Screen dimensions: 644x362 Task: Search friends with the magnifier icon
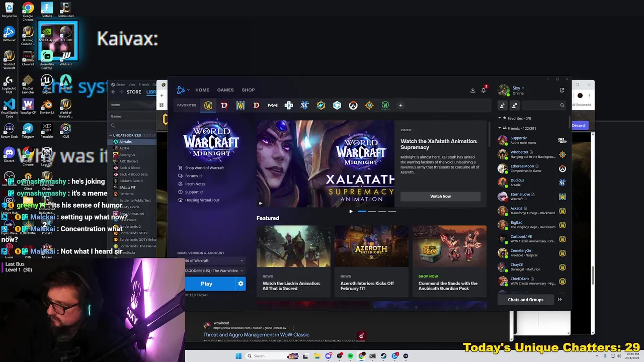(x=562, y=105)
